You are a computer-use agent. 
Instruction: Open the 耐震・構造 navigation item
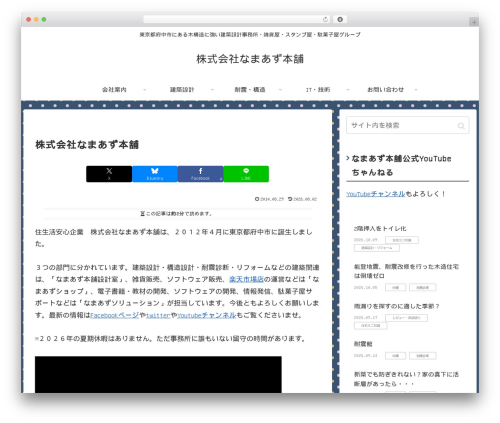250,90
